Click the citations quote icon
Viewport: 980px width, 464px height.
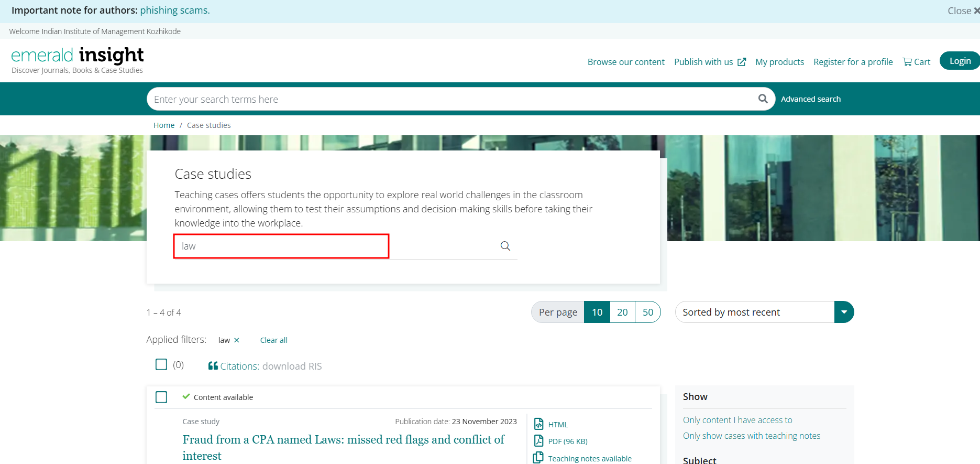[x=213, y=366]
